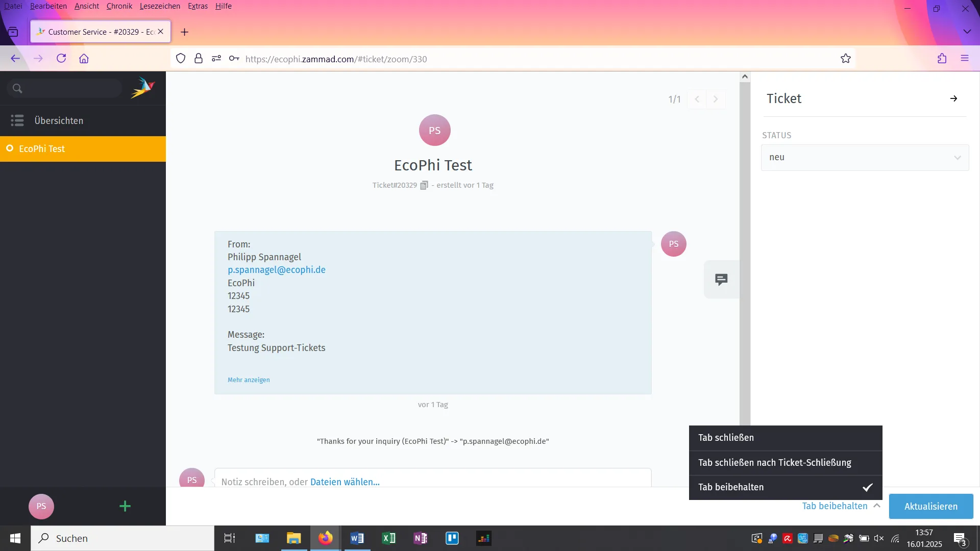The width and height of the screenshot is (980, 551).
Task: Click the vertical scrollbar of the ticket view
Action: [x=745, y=255]
